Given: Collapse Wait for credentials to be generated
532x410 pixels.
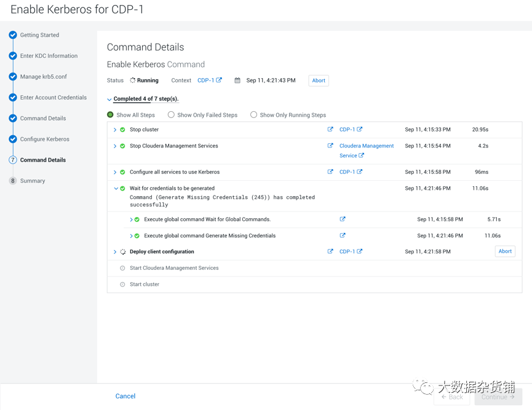Looking at the screenshot, I should (x=116, y=189).
